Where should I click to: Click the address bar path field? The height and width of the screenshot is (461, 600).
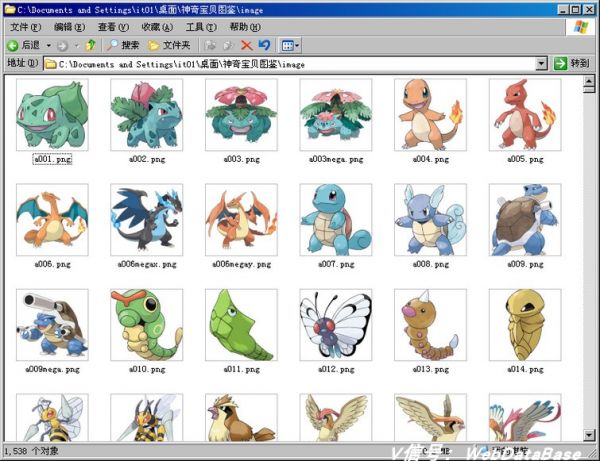point(290,64)
